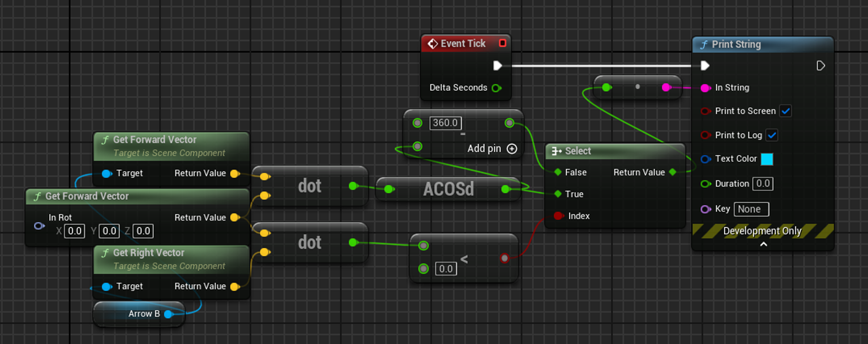Click the less-than node boolean output pin
Screen dimensions: 868x344
(x=504, y=258)
